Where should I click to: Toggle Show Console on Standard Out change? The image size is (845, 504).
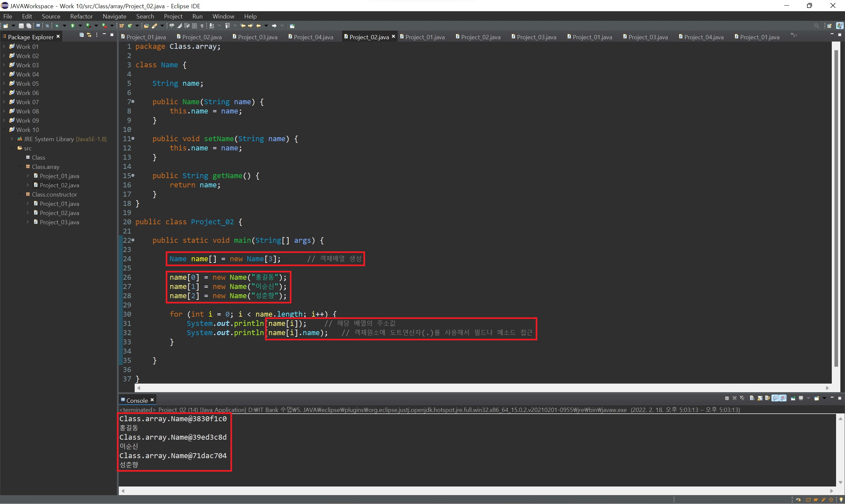point(775,398)
